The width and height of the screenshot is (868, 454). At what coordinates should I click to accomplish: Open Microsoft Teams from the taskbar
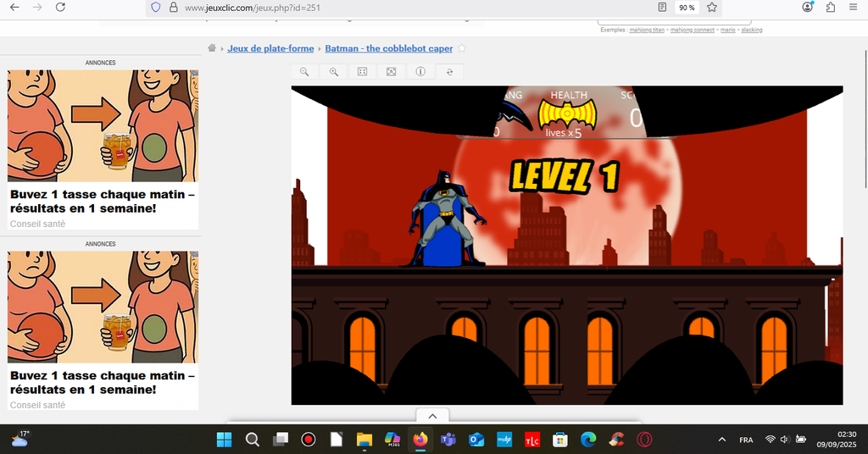[x=448, y=440]
